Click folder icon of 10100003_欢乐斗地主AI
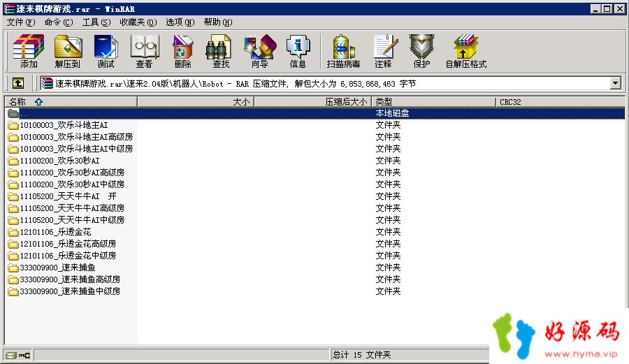 (x=13, y=126)
